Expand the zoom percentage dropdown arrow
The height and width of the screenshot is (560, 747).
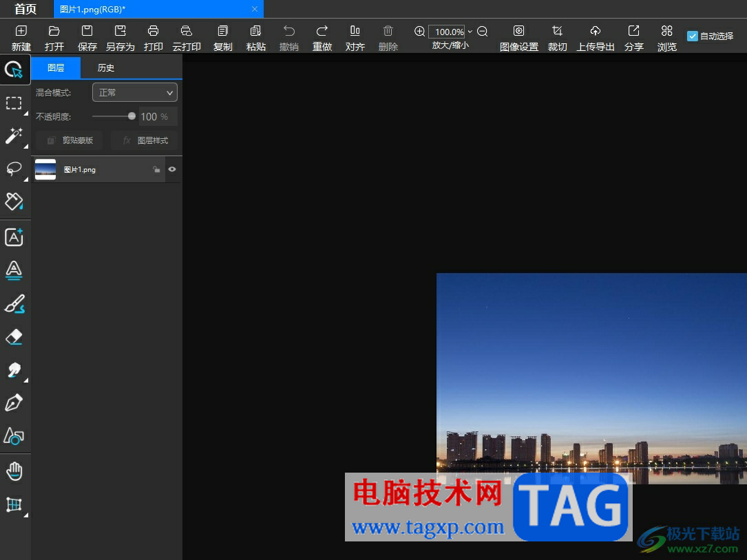470,32
